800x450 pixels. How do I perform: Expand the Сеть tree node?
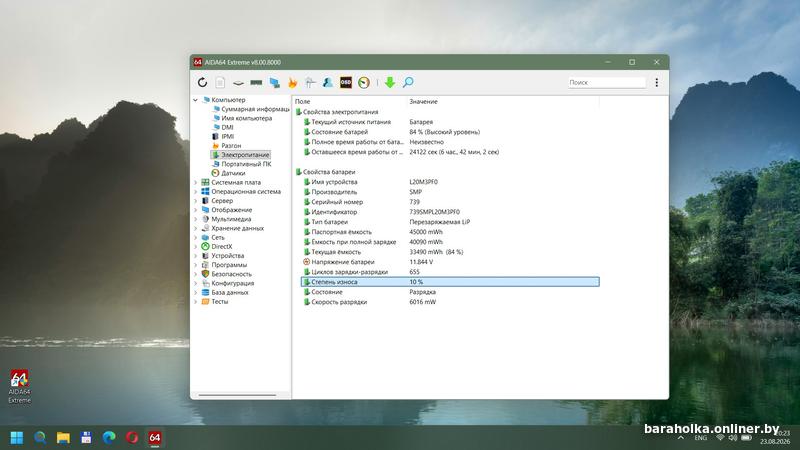pyautogui.click(x=195, y=237)
